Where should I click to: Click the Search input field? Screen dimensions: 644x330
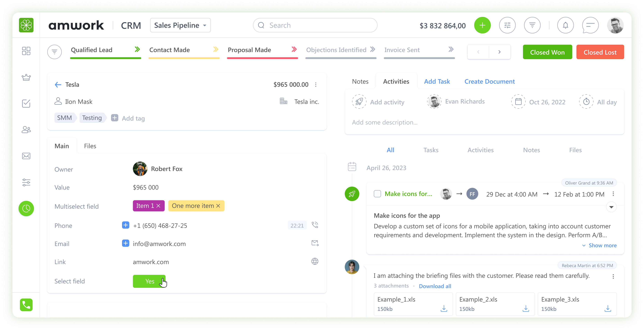[315, 25]
